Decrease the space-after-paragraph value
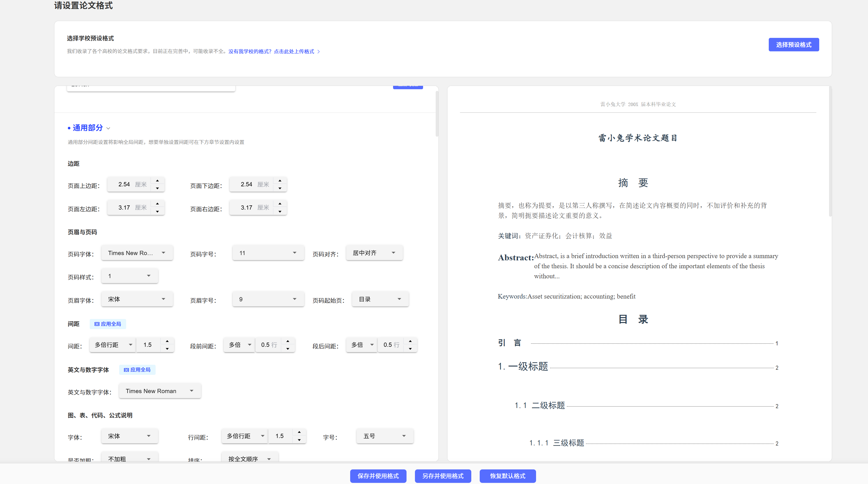 [410, 349]
